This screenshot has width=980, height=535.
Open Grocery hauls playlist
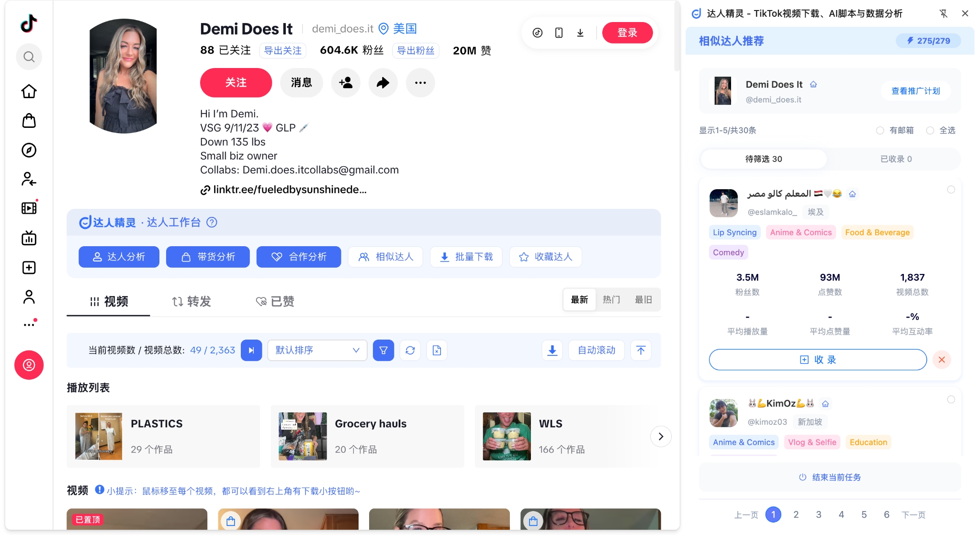[367, 436]
